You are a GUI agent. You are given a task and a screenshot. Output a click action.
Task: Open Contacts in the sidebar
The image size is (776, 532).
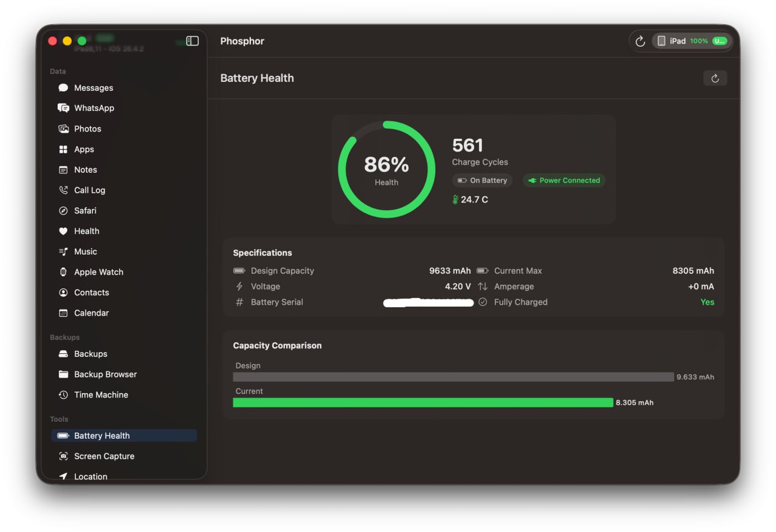(x=124, y=292)
